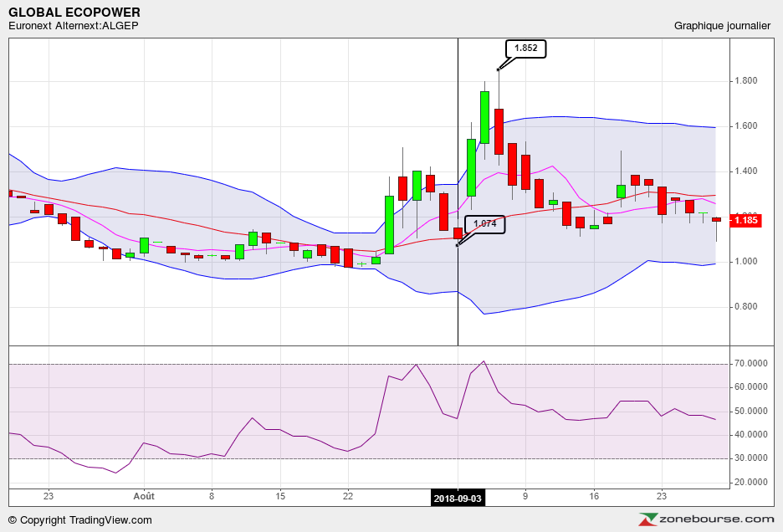The width and height of the screenshot is (783, 532).
Task: Click the 20.0000 RSI axis label
Action: [x=750, y=482]
